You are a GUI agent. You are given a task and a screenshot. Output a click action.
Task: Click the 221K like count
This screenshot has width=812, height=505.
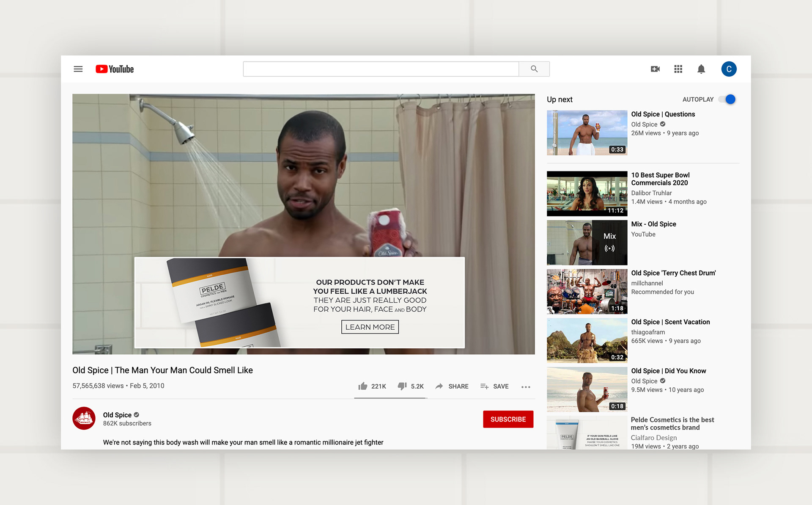coord(379,386)
